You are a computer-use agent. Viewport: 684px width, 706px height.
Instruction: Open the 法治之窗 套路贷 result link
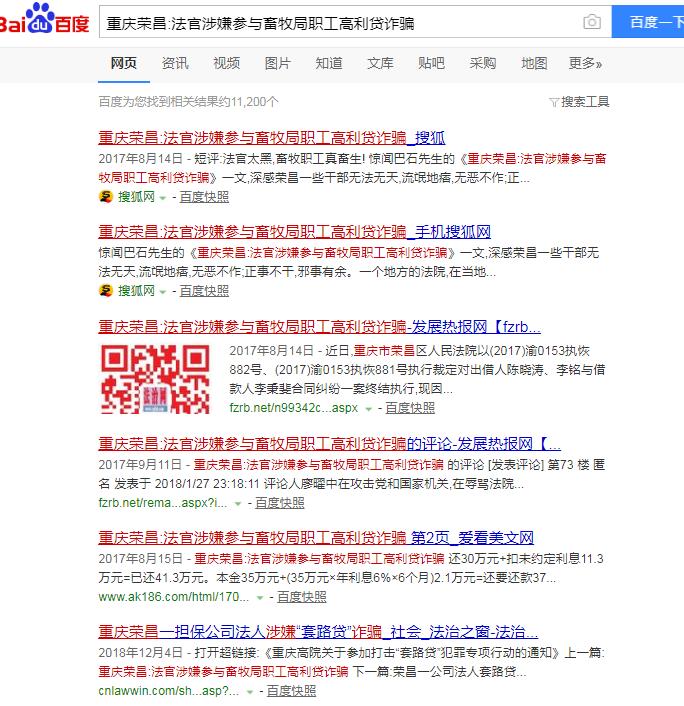point(318,632)
